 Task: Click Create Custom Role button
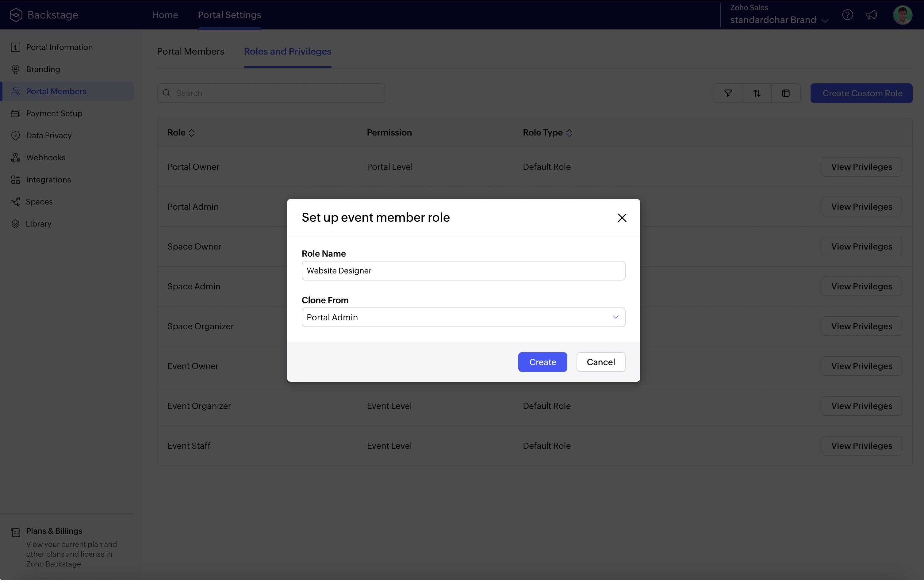click(x=861, y=93)
